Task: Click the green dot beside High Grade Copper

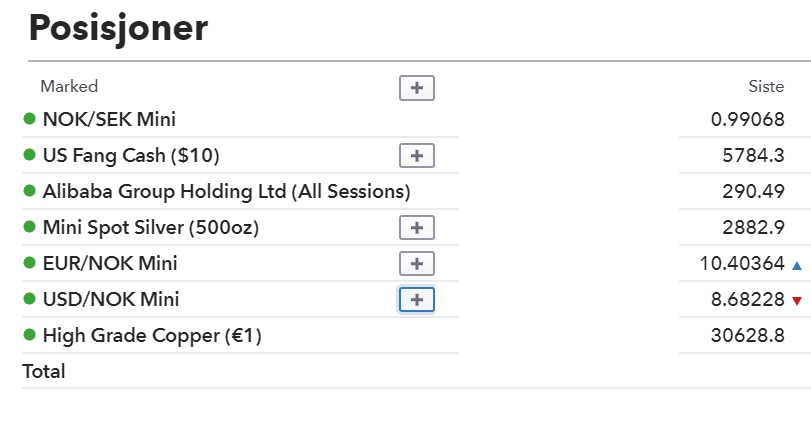Action: (29, 335)
